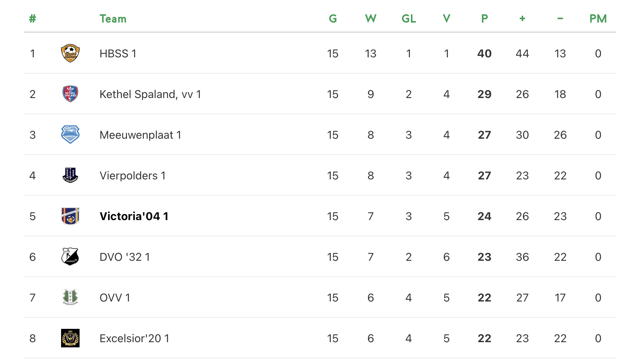Screen dimensions: 639x364
Task: Select the Excelsior'20 1 team name
Action: [x=134, y=338]
